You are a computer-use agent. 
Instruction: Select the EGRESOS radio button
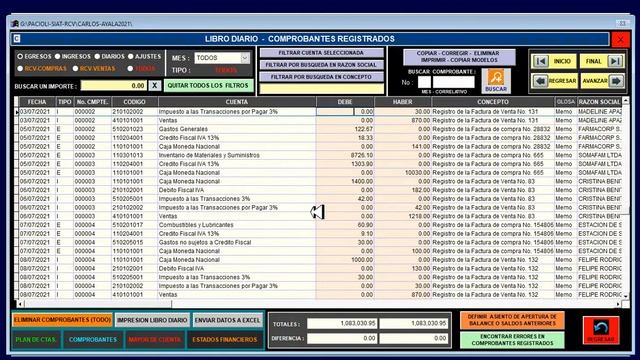[20, 56]
